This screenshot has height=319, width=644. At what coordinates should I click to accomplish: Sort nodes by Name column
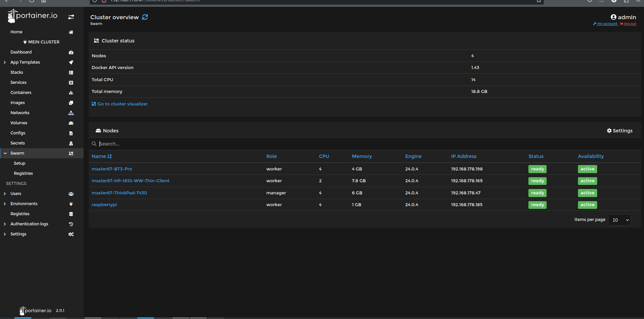point(101,156)
